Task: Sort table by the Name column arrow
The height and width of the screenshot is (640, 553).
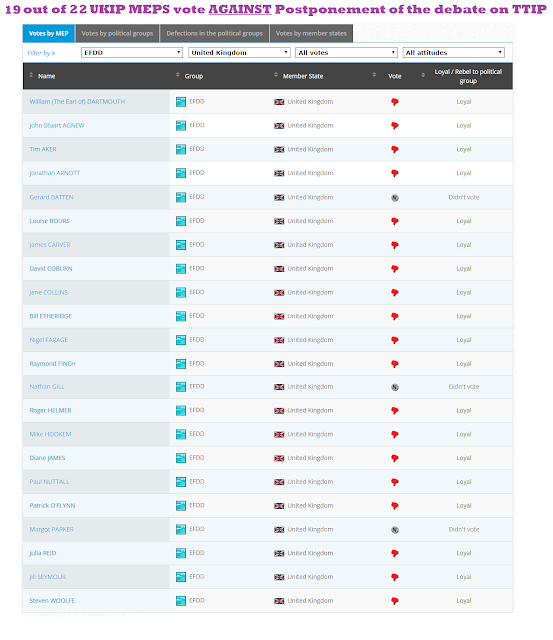Action: pos(31,76)
